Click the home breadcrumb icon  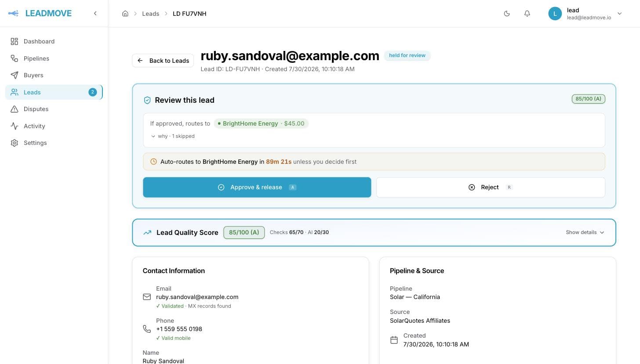coord(125,14)
